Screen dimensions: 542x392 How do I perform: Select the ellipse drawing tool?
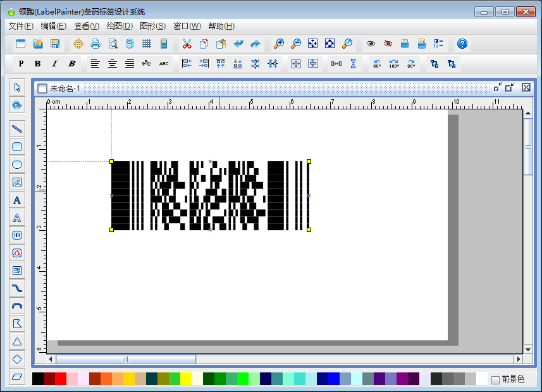(17, 164)
